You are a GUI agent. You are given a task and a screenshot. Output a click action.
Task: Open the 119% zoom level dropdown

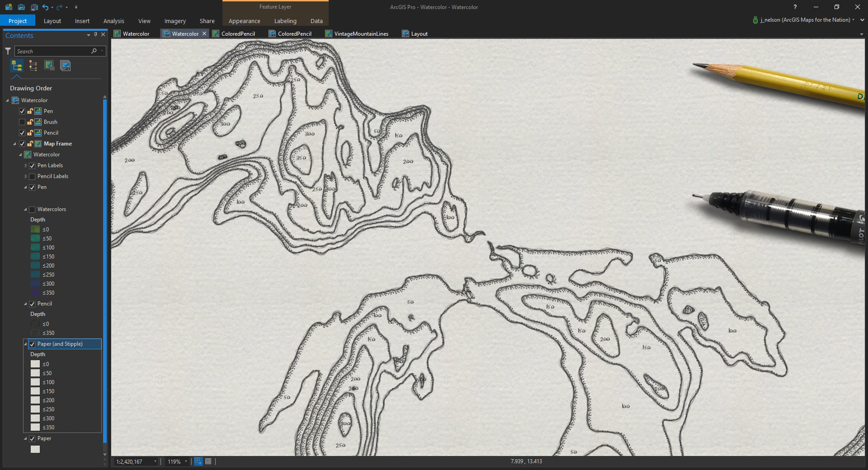click(x=186, y=461)
